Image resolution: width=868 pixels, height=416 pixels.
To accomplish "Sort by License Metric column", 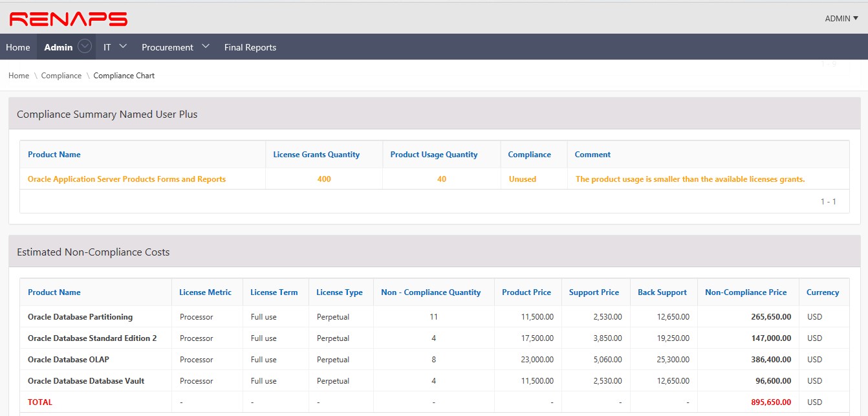I will point(206,292).
